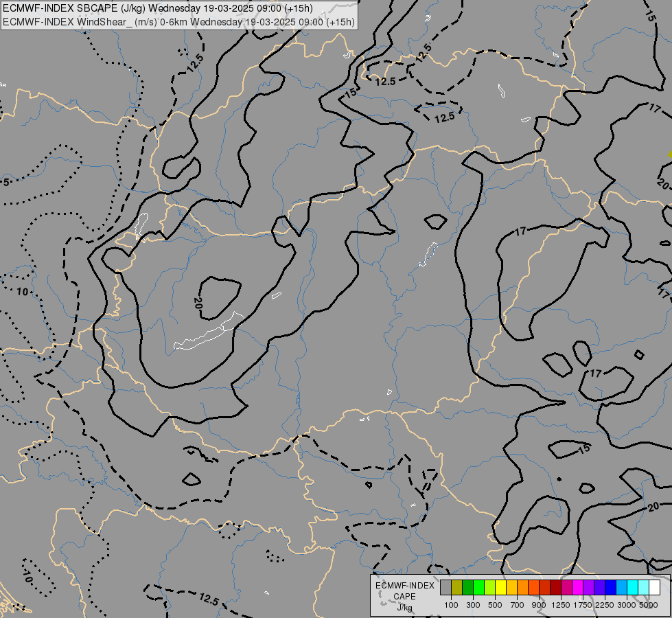Select the cyan swatch right of 3000 tick
This screenshot has height=618, width=672.
[633, 587]
